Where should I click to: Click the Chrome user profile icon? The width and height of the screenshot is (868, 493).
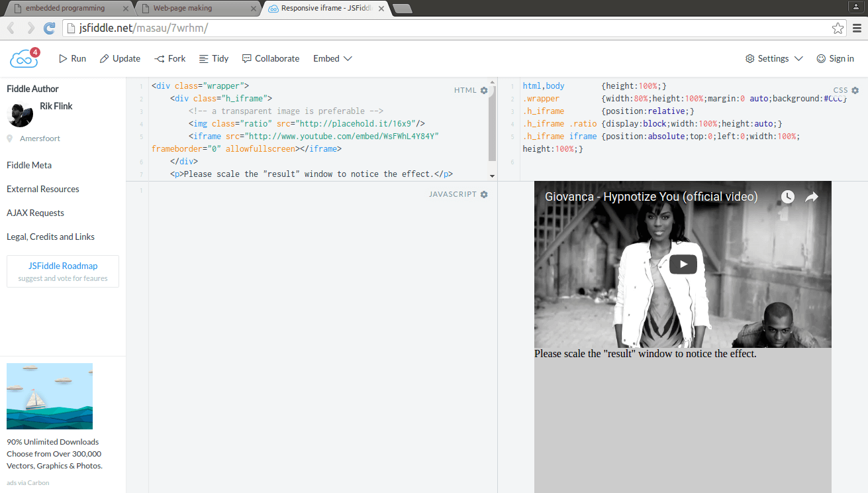click(855, 6)
